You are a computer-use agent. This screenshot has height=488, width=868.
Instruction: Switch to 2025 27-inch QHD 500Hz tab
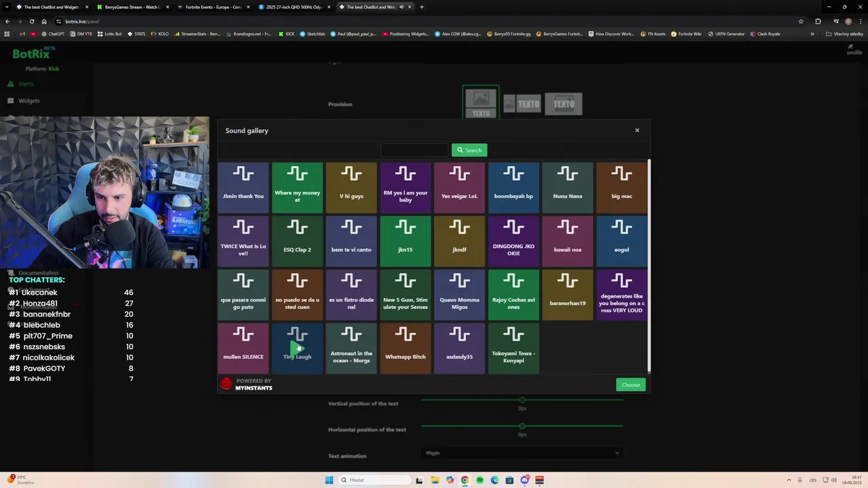(293, 7)
